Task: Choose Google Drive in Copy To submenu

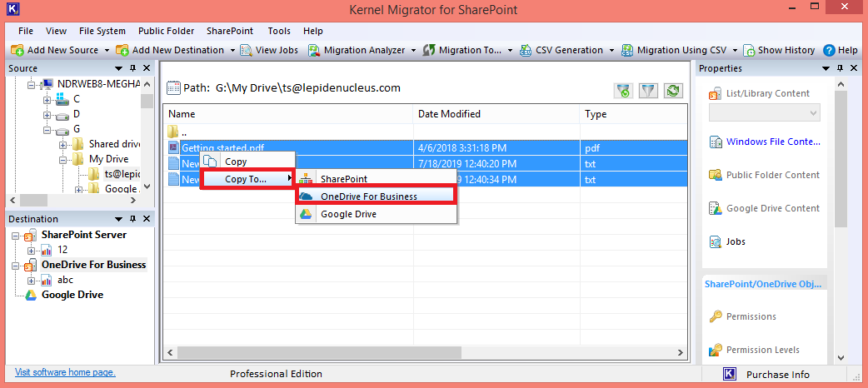Action: pyautogui.click(x=376, y=214)
